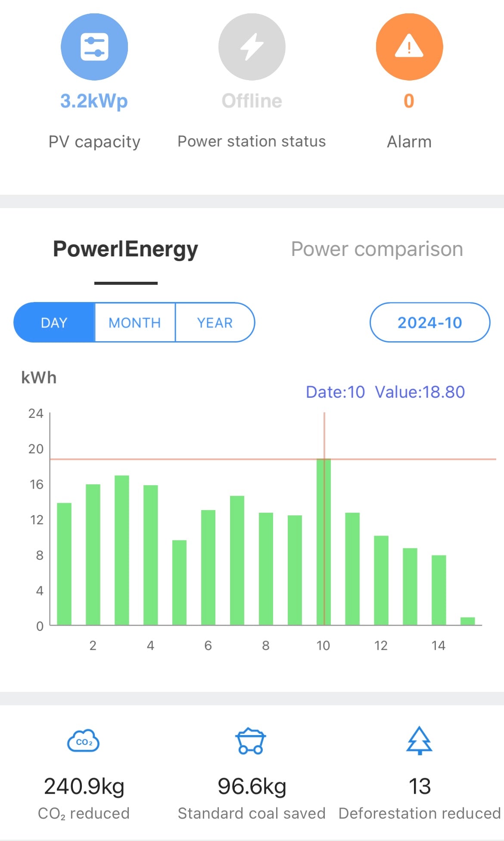Viewport: 504px width, 841px height.
Task: Open the 2024-10 date picker
Action: [x=429, y=323]
